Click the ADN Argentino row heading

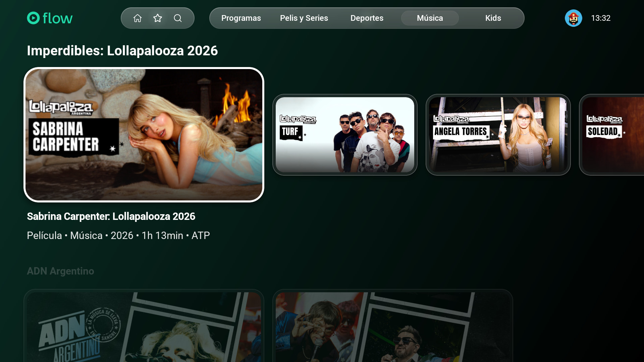click(60, 271)
